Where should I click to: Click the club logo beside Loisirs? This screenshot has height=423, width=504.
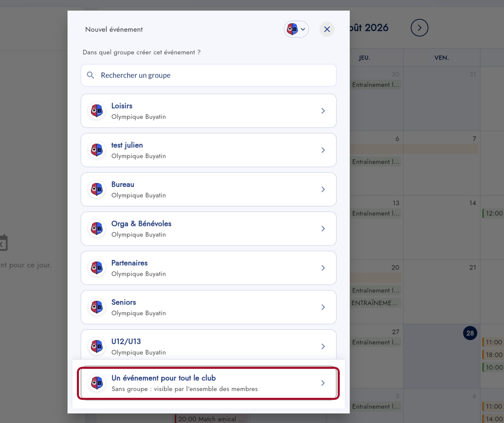point(97,111)
